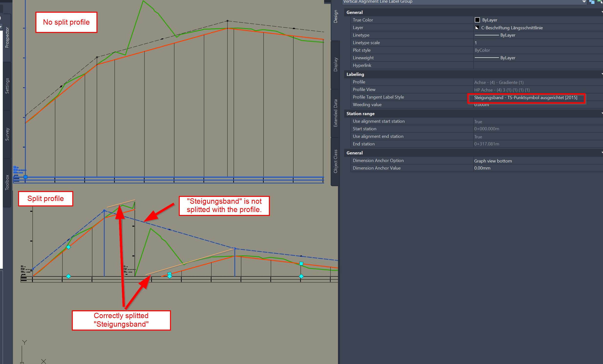Open the Toolbox tab
This screenshot has height=364, width=603.
coord(7,182)
